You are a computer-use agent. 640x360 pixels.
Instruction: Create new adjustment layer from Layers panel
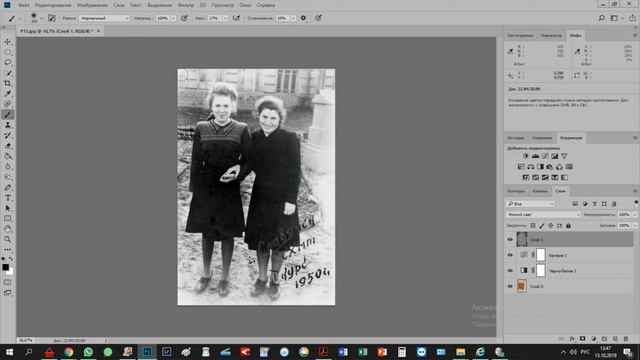(x=593, y=339)
